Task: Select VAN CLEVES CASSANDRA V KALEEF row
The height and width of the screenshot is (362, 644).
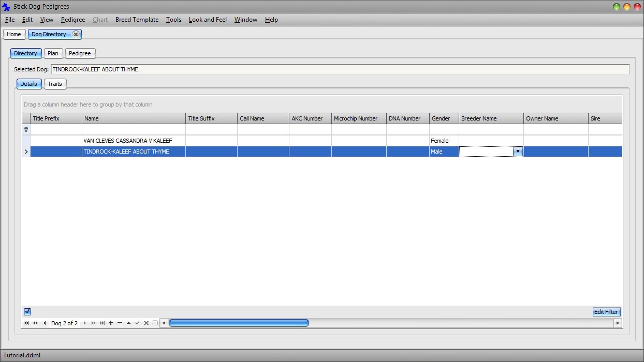Action: pos(127,140)
